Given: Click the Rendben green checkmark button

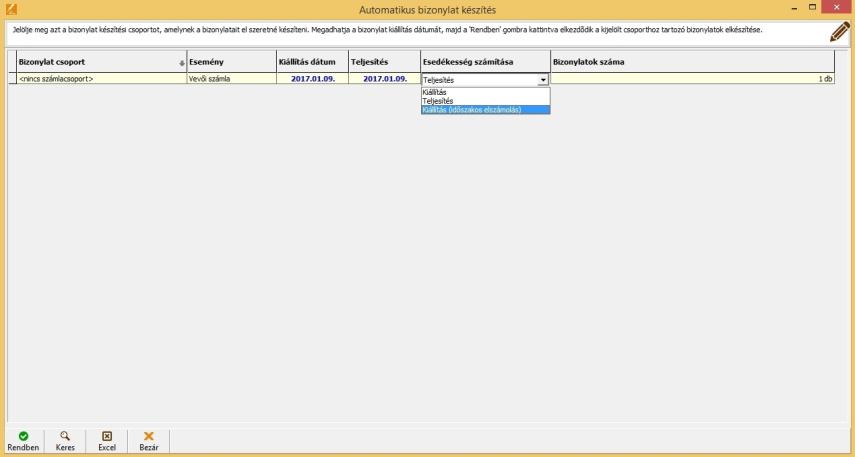Looking at the screenshot, I should [23, 441].
